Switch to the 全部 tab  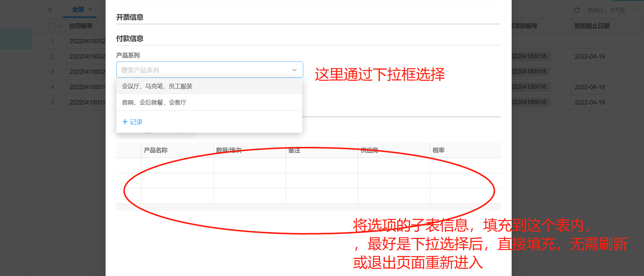[78, 9]
